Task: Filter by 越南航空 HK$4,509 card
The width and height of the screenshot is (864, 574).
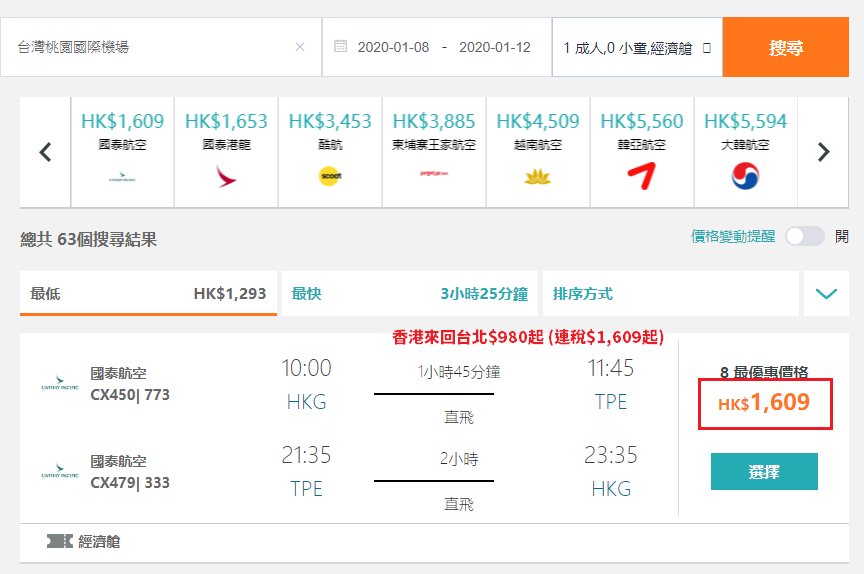Action: tap(538, 152)
